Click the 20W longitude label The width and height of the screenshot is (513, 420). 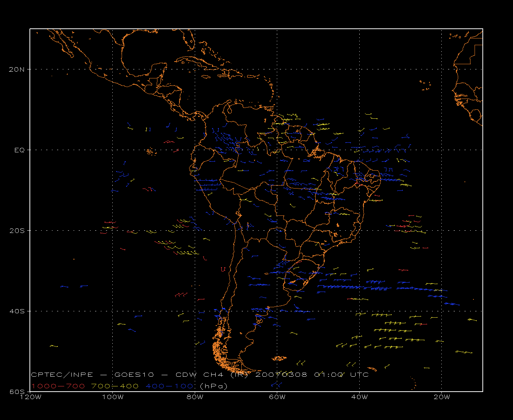pyautogui.click(x=441, y=397)
